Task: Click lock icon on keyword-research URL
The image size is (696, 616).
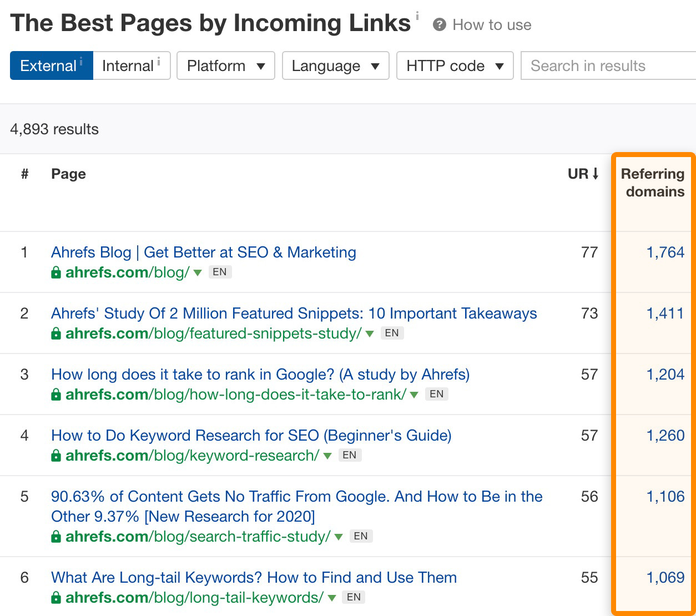Action: [x=56, y=456]
